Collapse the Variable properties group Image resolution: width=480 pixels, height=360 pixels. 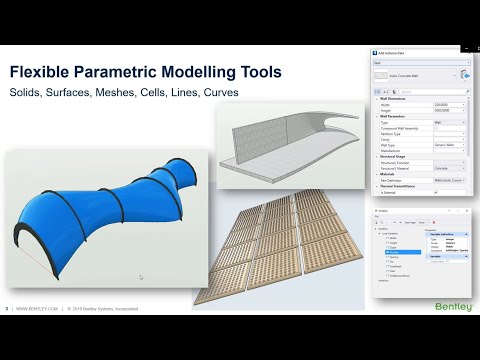tap(466, 256)
